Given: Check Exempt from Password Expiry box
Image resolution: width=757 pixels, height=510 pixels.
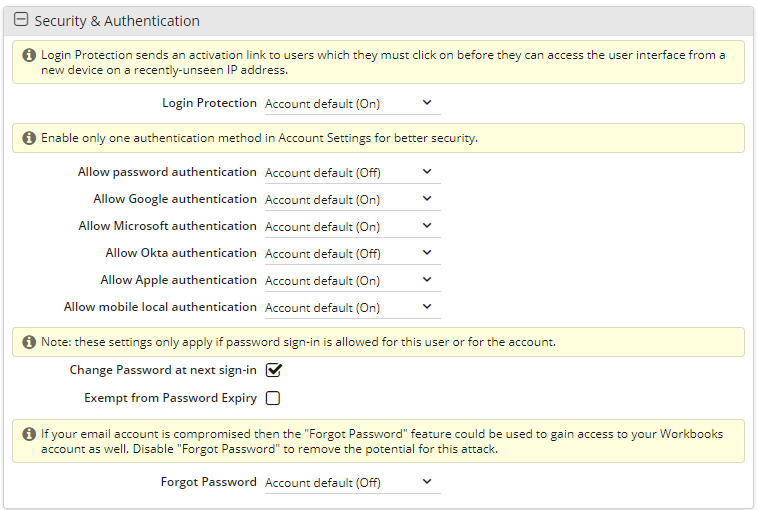Looking at the screenshot, I should point(273,398).
